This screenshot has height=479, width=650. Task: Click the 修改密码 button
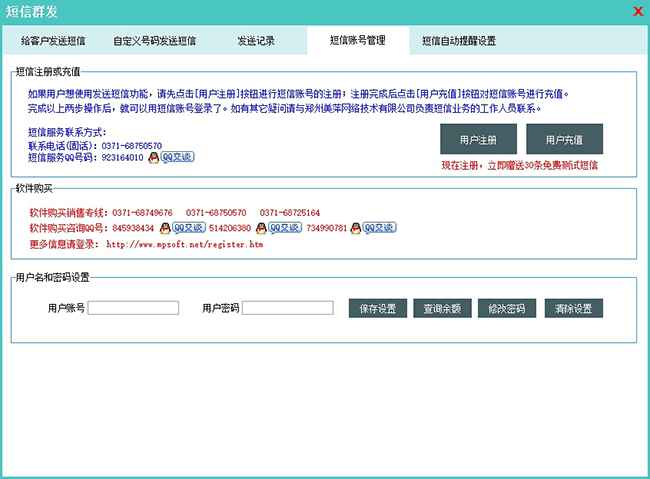click(x=508, y=308)
